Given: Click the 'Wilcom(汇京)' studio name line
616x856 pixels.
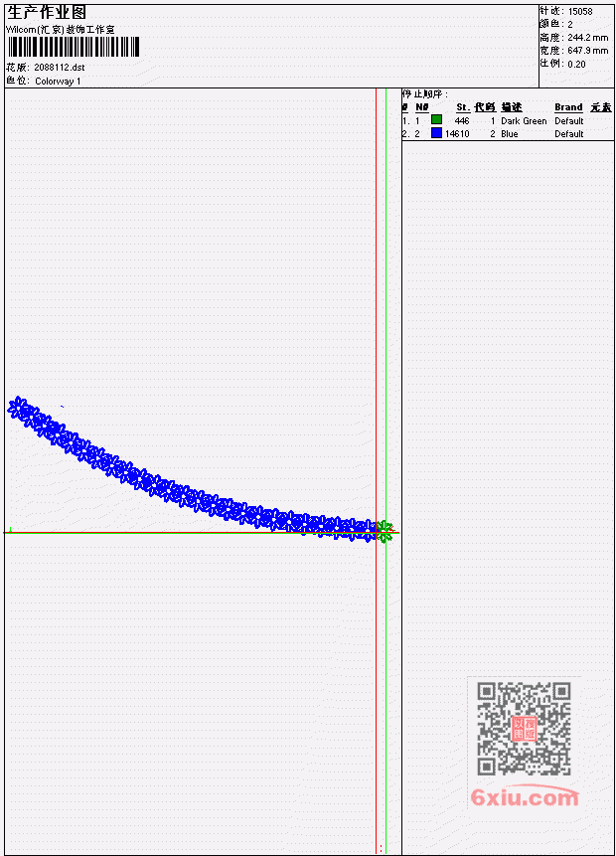Looking at the screenshot, I should tap(60, 30).
